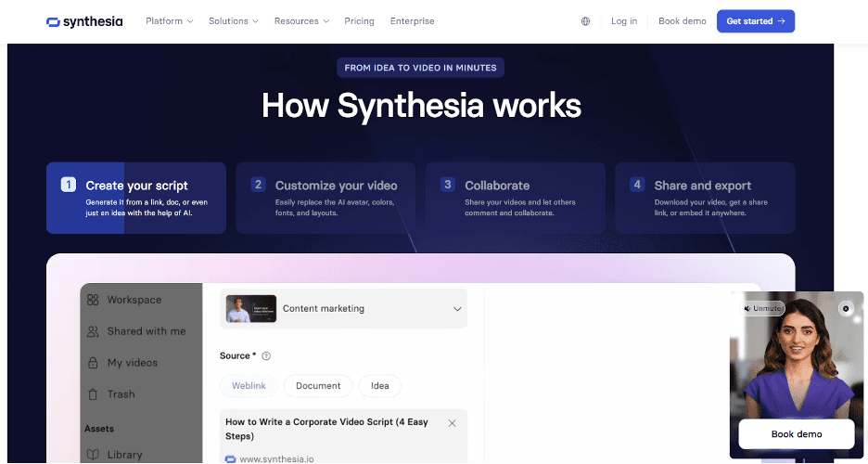868x464 pixels.
Task: Click the 'How Synthesia works' heading
Action: 421,105
